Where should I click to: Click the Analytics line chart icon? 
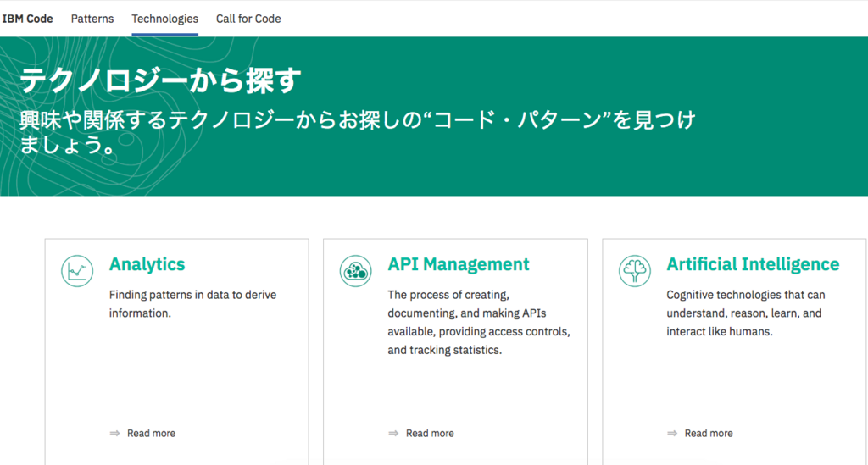click(x=77, y=271)
